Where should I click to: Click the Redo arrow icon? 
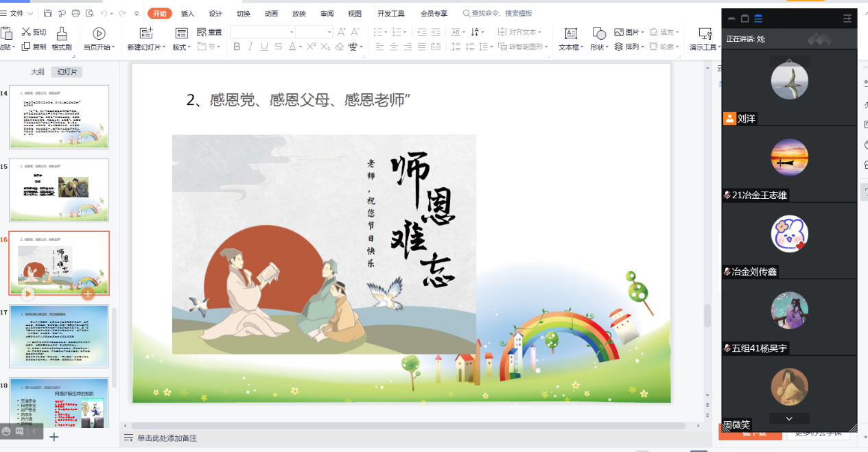122,14
